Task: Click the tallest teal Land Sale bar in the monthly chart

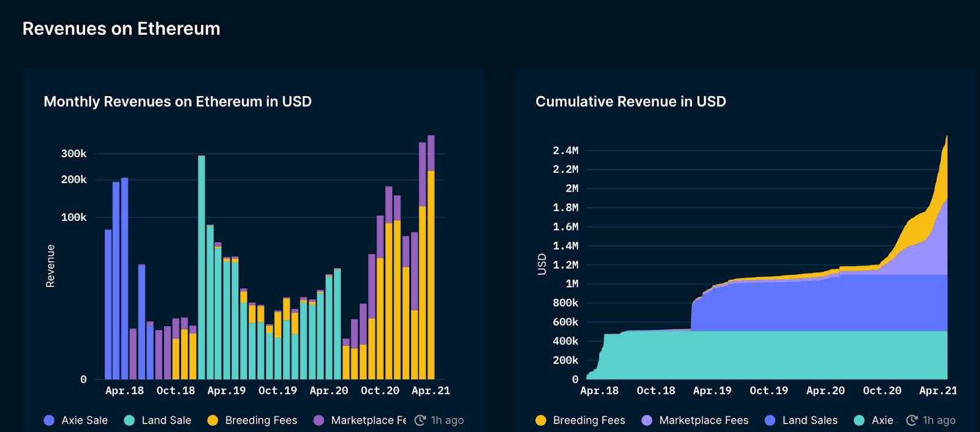Action: coord(202,268)
